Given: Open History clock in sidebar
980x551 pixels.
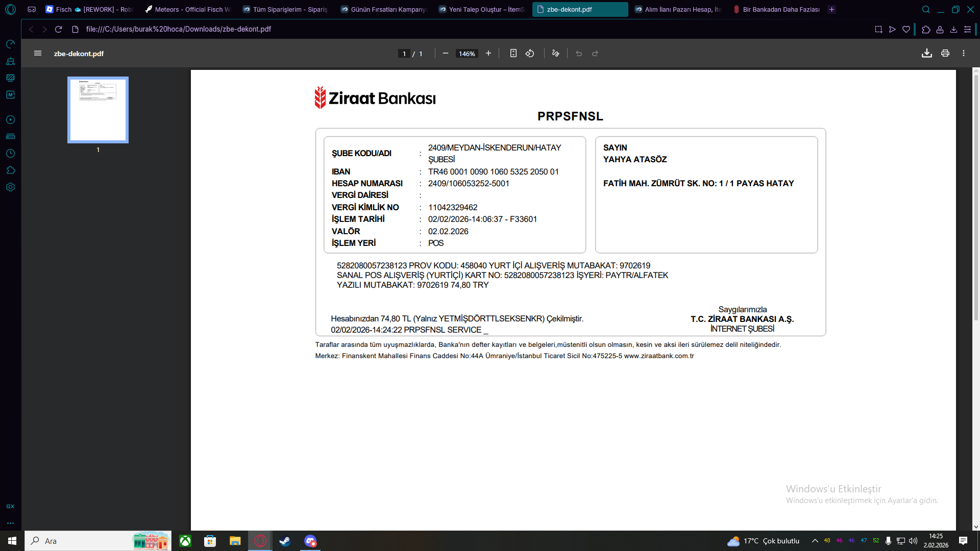Looking at the screenshot, I should (x=10, y=154).
